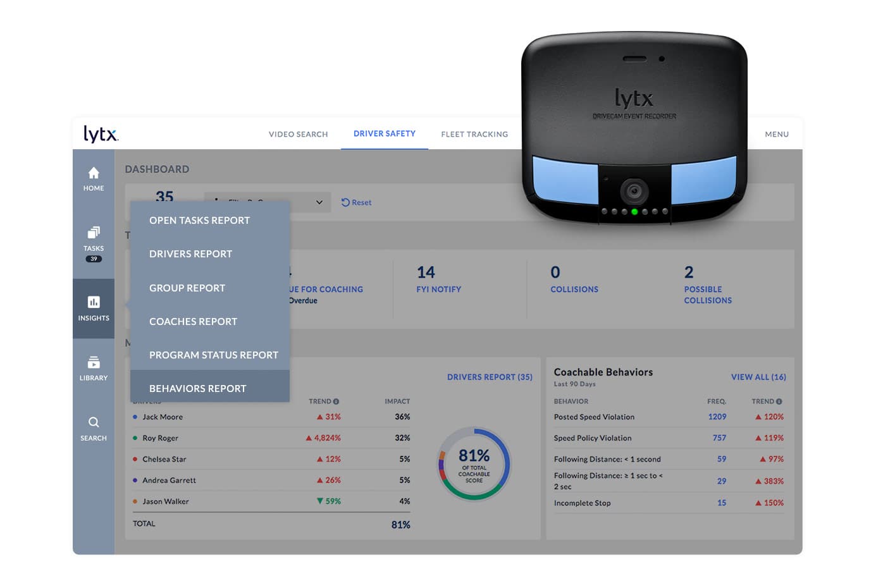Image resolution: width=883 pixels, height=588 pixels.
Task: Open the Library icon in the sidebar
Action: [93, 367]
